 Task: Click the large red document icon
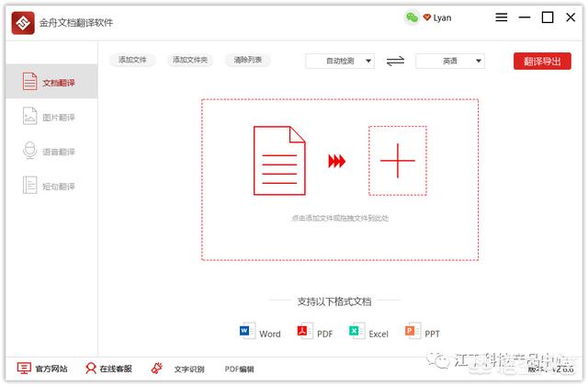point(279,161)
